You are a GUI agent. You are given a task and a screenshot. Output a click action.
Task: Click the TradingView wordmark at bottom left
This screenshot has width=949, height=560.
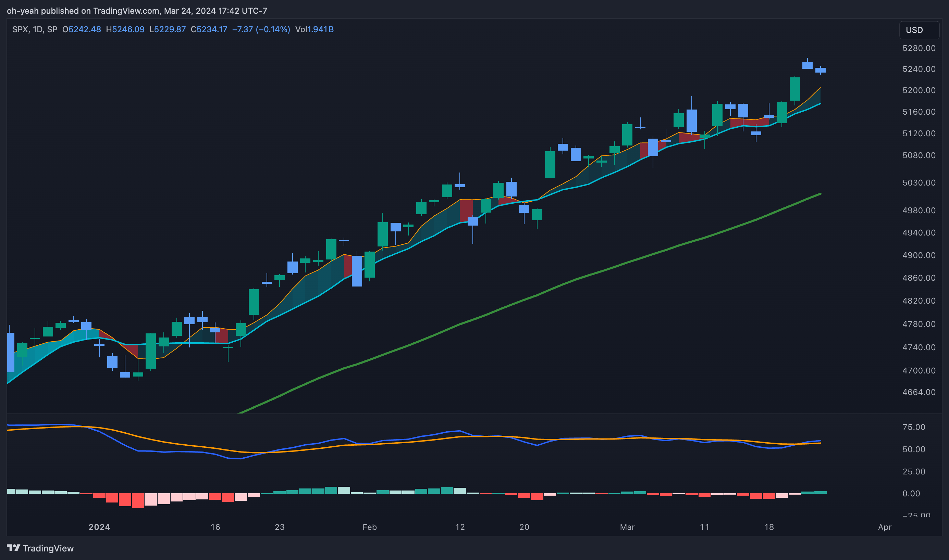[48, 548]
